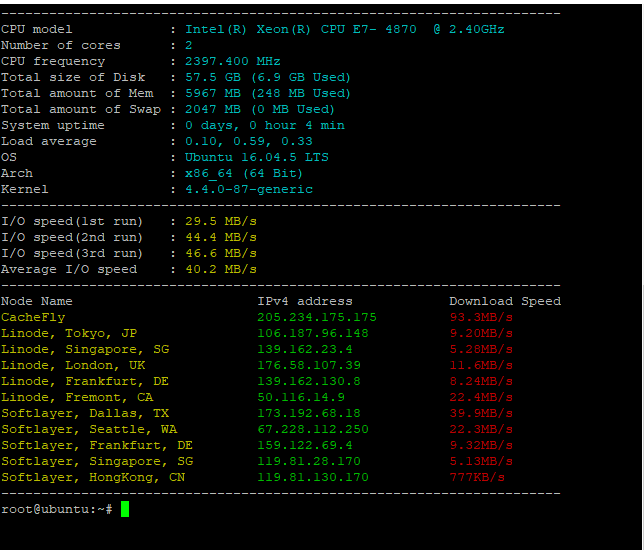Click the Linode, Fremont, CA node
644x550 pixels.
[x=77, y=397]
